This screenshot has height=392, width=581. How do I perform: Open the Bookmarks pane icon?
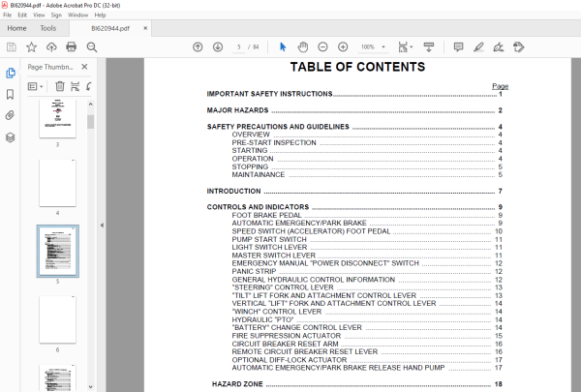point(11,94)
